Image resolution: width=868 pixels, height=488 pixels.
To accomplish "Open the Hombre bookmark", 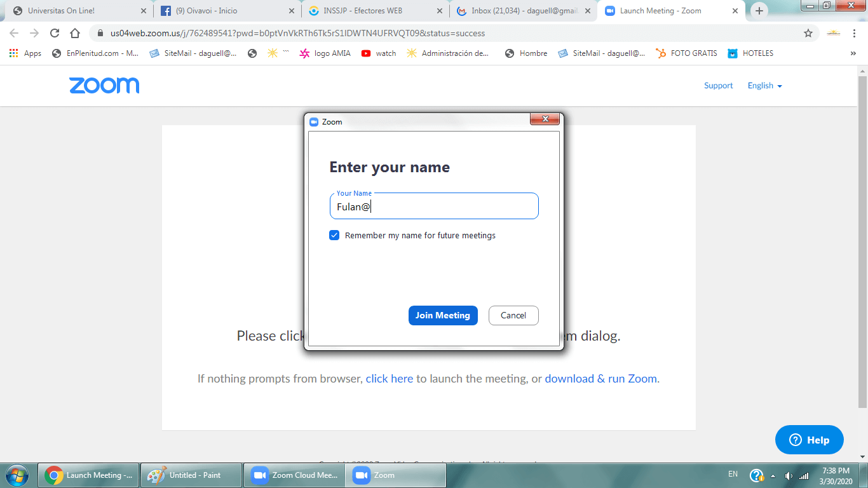I will click(x=526, y=53).
